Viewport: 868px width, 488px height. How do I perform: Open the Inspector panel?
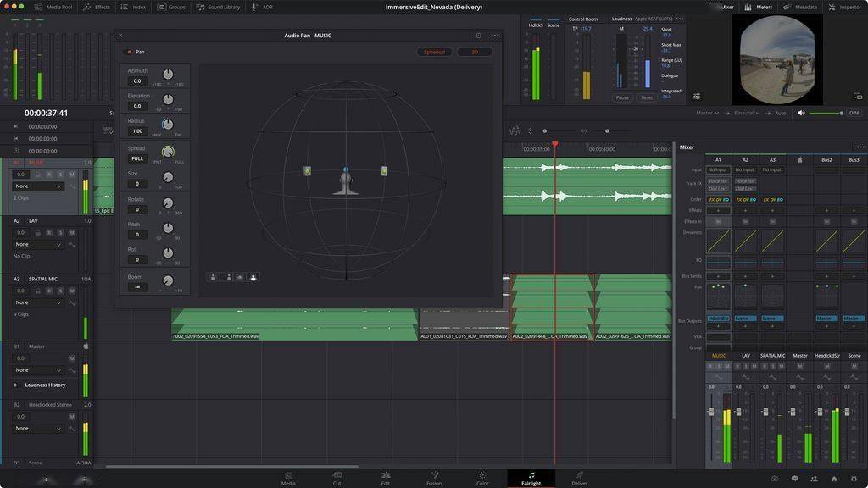[845, 7]
